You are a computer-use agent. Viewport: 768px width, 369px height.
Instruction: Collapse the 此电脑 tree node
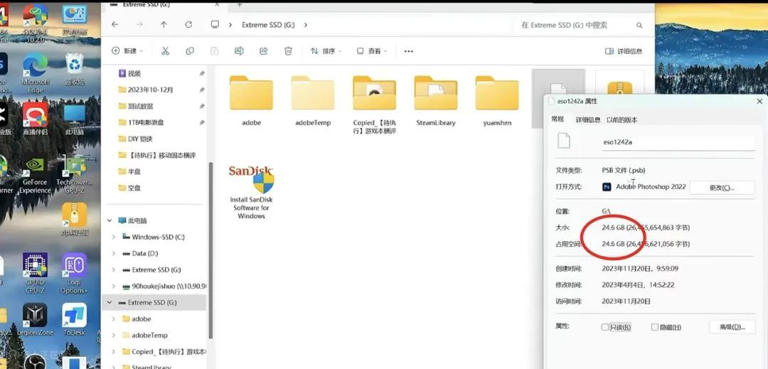click(109, 221)
